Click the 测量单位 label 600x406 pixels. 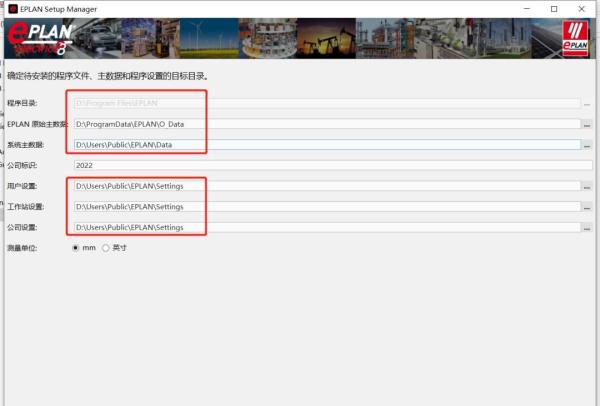(x=22, y=248)
